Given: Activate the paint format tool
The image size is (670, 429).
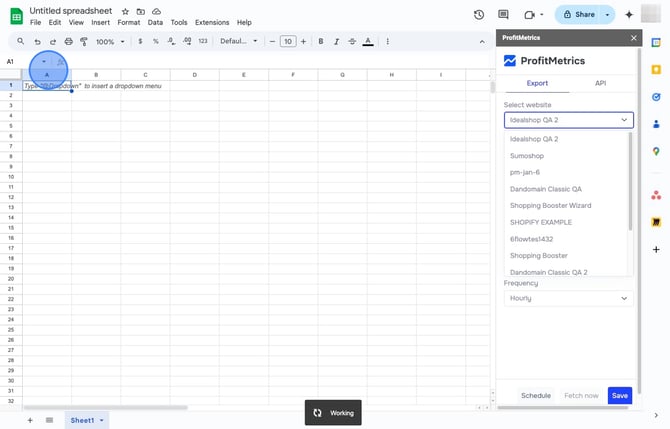Looking at the screenshot, I should pos(84,41).
